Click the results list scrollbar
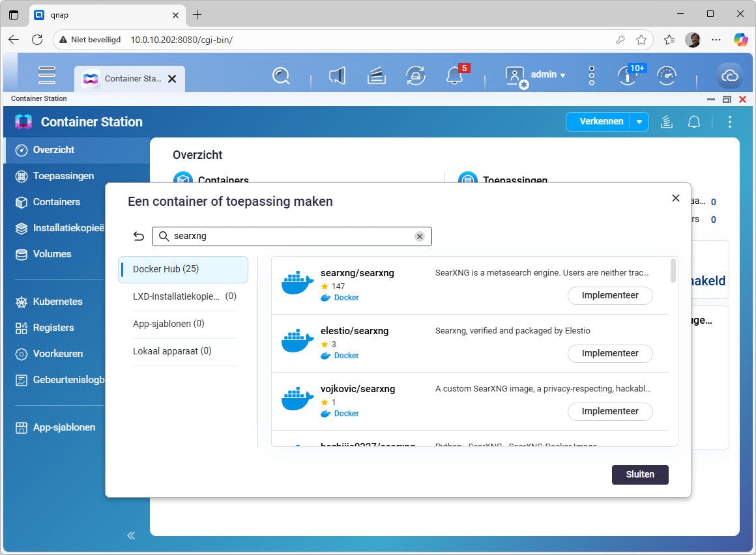The height and width of the screenshot is (555, 756). [673, 271]
